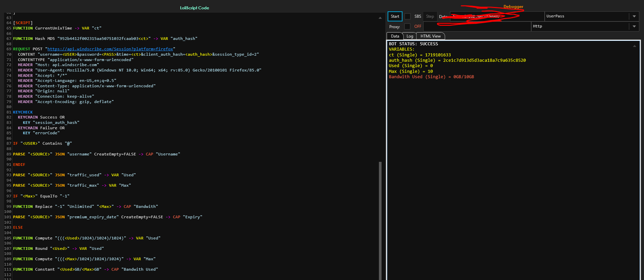Start the debugger run
The image size is (644, 280).
click(x=395, y=16)
